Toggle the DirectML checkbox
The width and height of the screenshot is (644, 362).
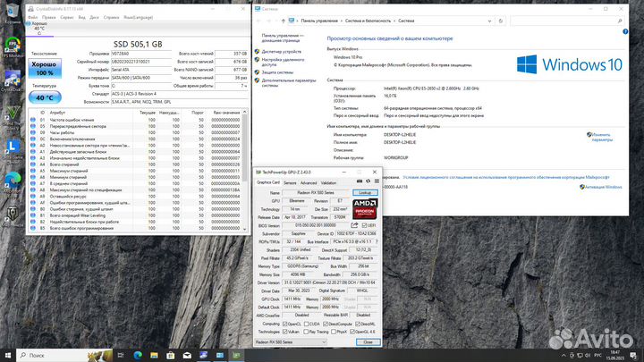[358, 324]
